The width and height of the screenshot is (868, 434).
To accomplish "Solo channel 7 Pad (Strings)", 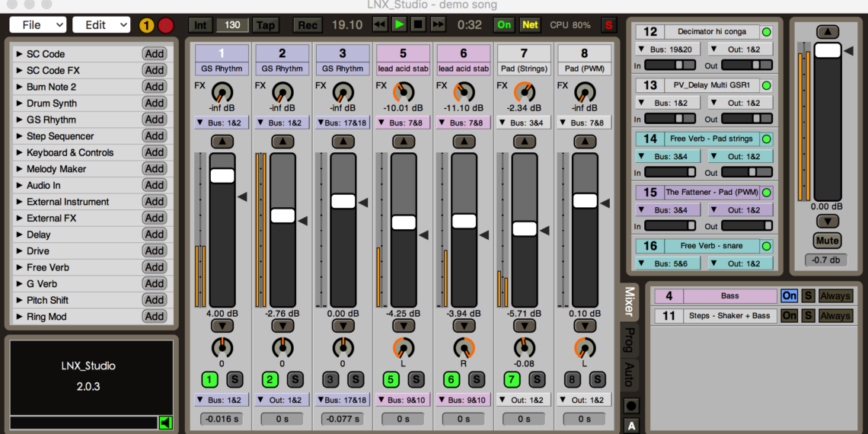I will tap(538, 379).
